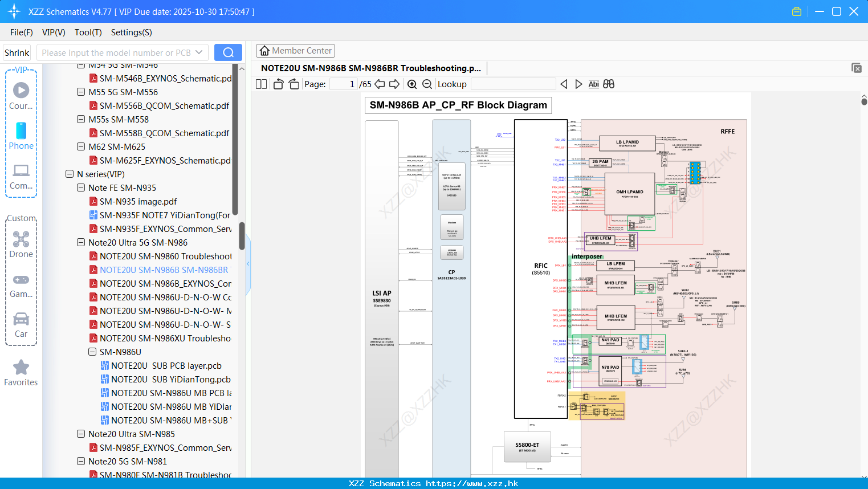
Task: Collapse the Note FE SM-N935 node
Action: point(81,188)
